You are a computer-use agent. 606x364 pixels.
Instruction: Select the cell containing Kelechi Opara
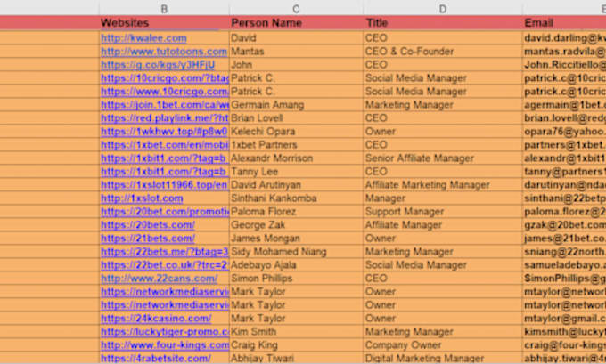(296, 131)
